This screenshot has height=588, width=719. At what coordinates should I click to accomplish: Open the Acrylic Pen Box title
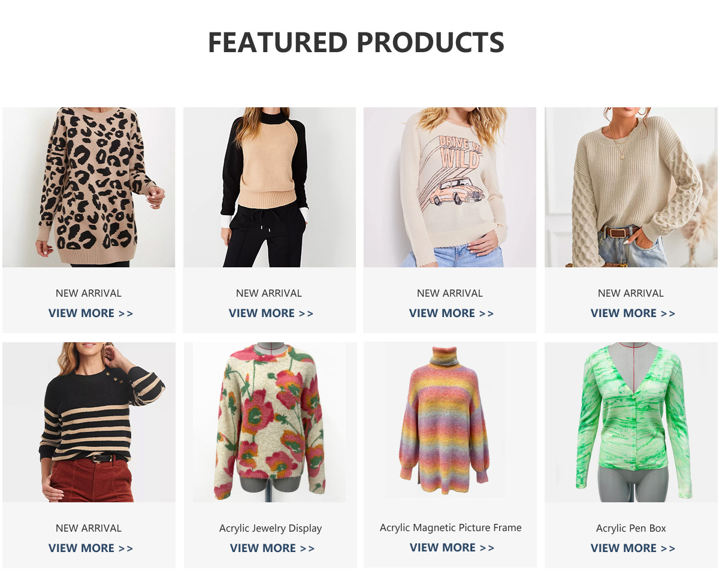click(x=631, y=528)
